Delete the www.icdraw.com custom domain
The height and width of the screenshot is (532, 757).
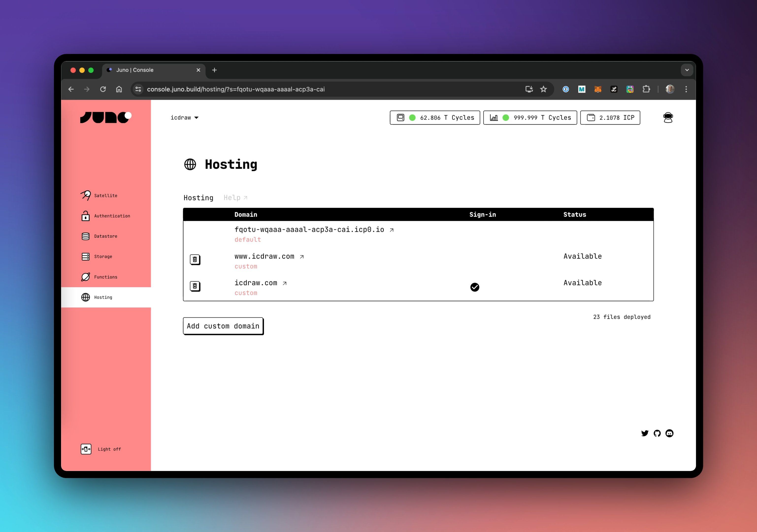click(x=195, y=260)
